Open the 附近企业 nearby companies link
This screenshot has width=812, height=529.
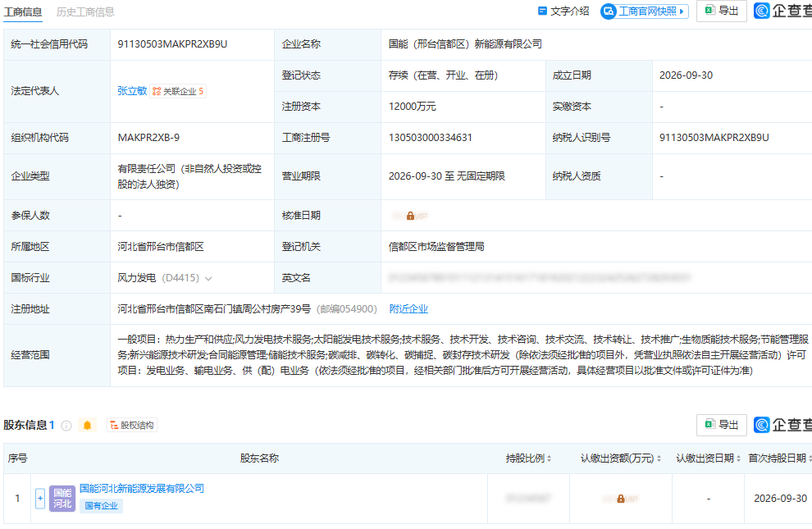click(408, 309)
